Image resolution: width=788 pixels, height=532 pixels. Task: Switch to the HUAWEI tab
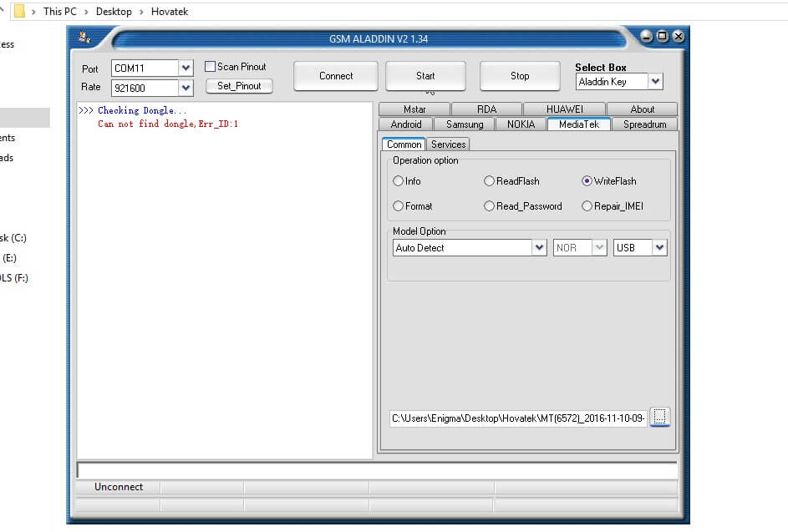[564, 109]
